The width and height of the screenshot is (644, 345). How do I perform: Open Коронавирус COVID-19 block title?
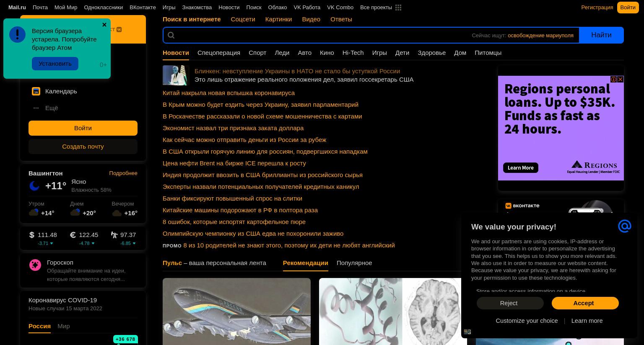click(62, 300)
